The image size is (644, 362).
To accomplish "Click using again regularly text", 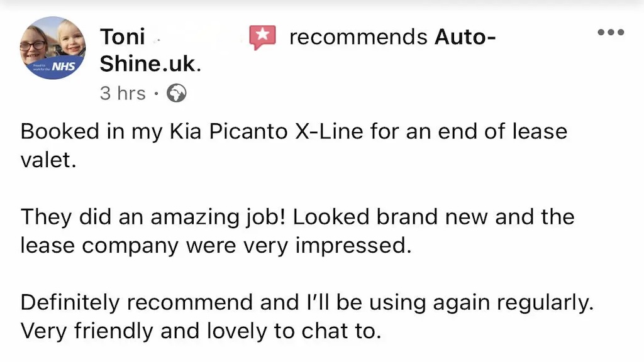I will click(x=481, y=304).
